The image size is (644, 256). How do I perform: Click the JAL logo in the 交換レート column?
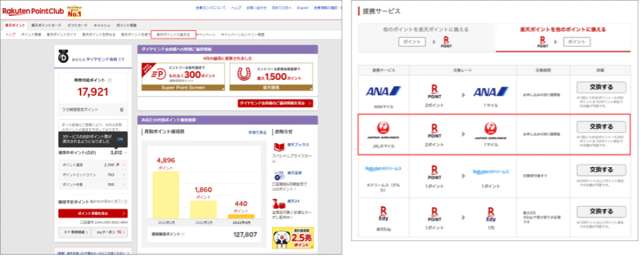[x=490, y=131]
